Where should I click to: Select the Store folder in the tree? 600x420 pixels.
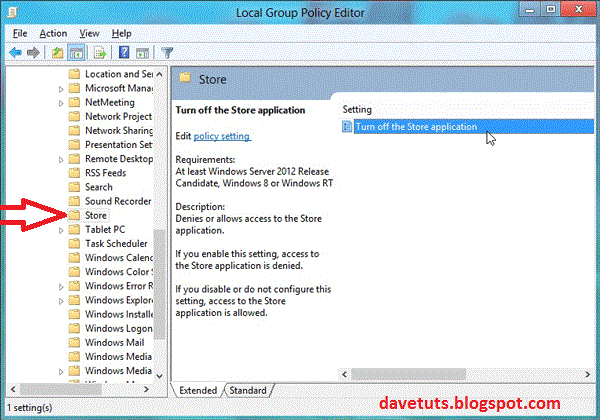point(96,215)
